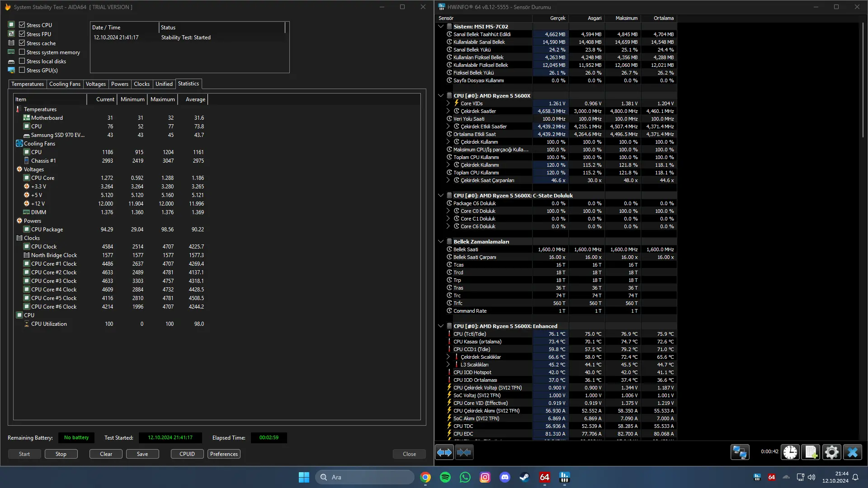Click the HWiNFO sensor list scrollbar

coord(863,81)
